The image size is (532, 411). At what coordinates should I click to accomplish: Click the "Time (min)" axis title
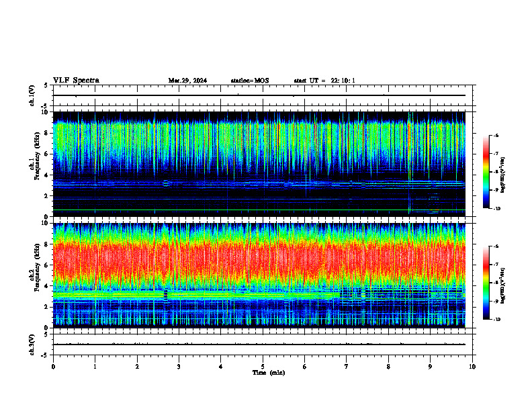(269, 373)
